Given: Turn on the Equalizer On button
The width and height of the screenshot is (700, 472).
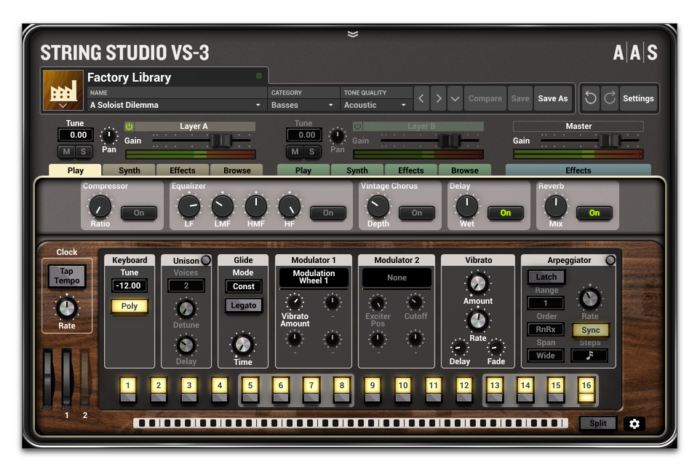Looking at the screenshot, I should pyautogui.click(x=328, y=213).
